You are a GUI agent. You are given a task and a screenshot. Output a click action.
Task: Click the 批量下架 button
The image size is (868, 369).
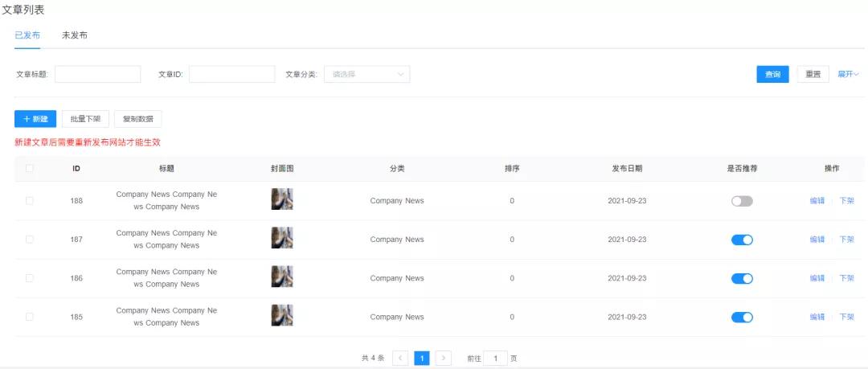coord(86,118)
